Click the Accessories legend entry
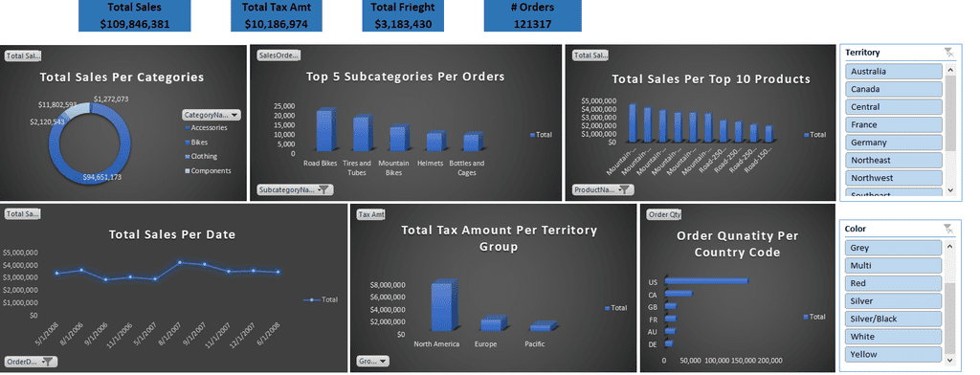Image resolution: width=980 pixels, height=375 pixels. (206, 127)
